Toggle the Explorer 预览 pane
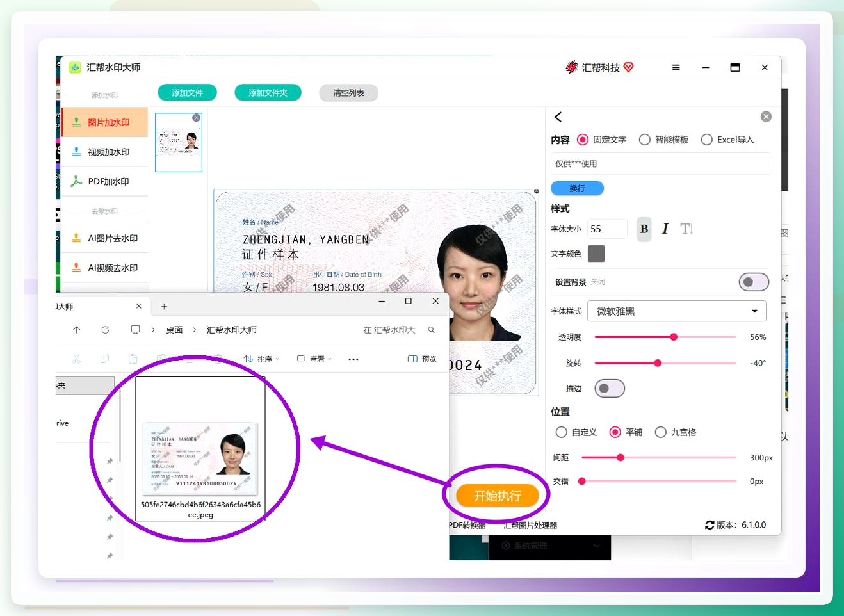 (x=422, y=359)
